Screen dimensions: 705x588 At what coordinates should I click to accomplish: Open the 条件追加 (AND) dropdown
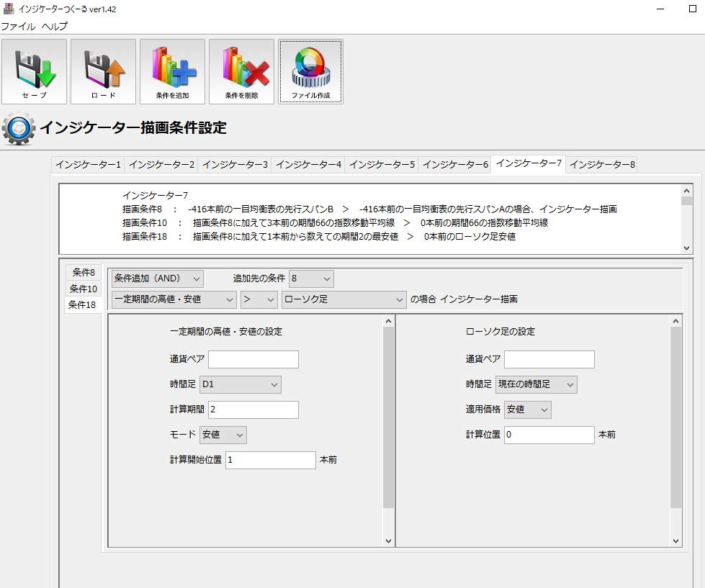[x=158, y=279]
